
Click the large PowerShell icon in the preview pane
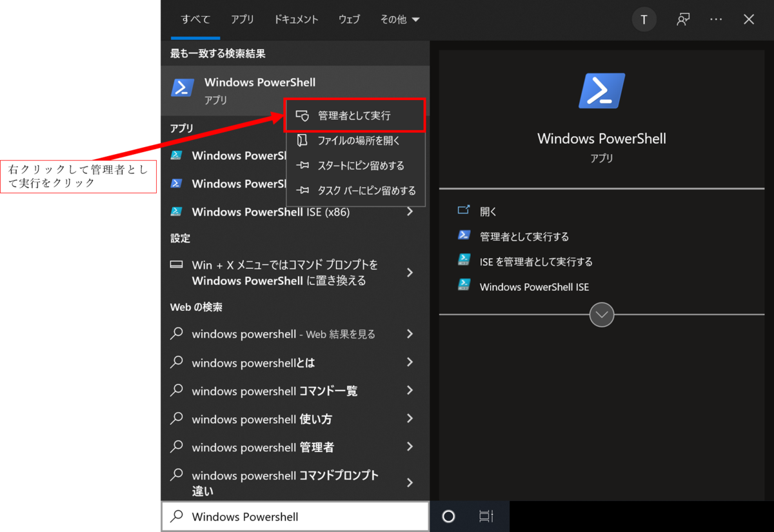tap(602, 90)
